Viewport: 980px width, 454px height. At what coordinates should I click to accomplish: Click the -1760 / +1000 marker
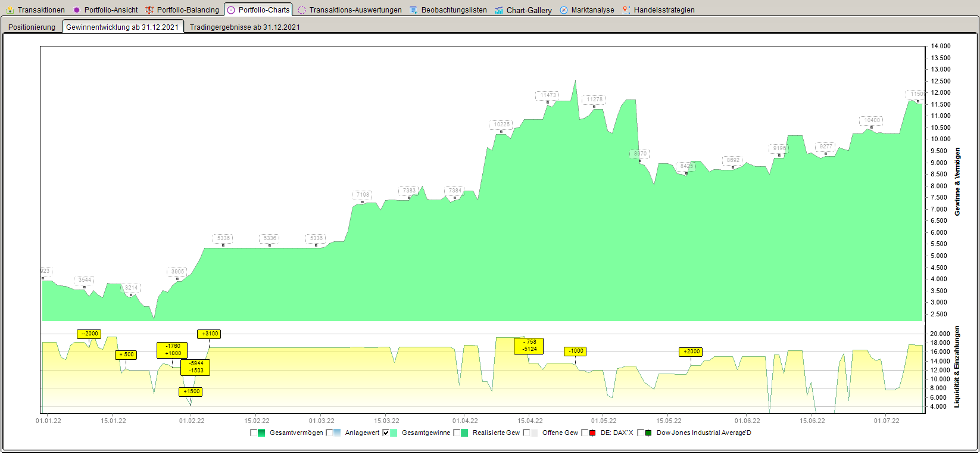coord(172,350)
